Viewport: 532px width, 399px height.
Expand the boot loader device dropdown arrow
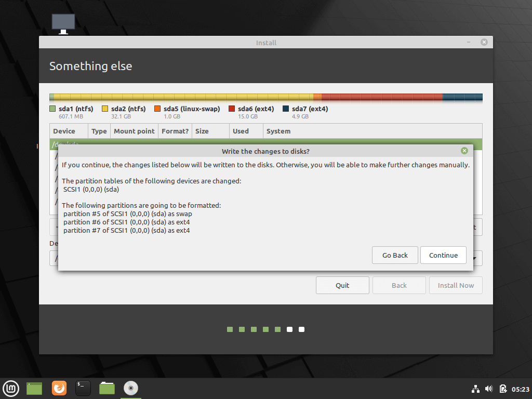pyautogui.click(x=477, y=258)
